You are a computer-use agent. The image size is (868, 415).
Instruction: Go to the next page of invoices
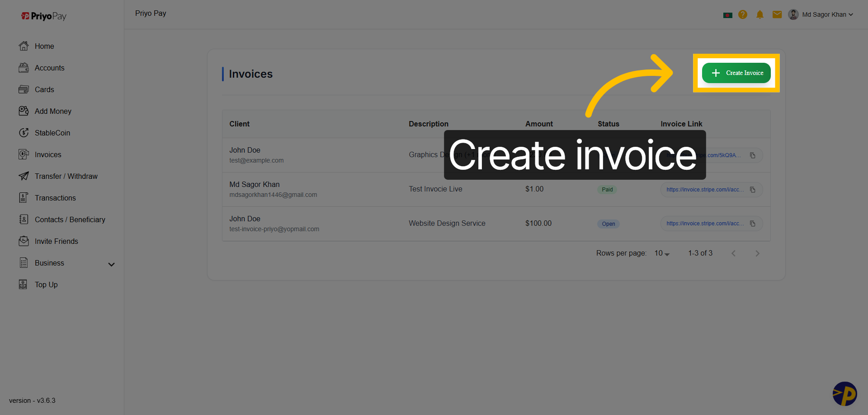758,253
